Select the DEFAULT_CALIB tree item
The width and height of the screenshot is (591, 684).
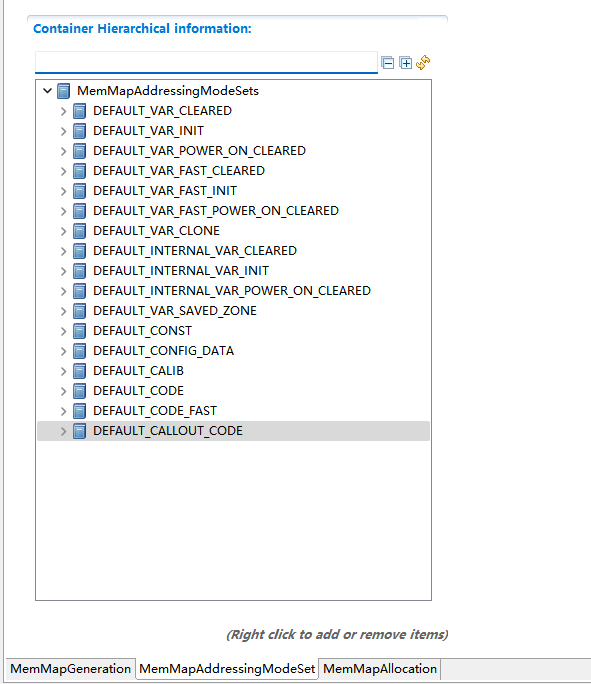pyautogui.click(x=138, y=371)
